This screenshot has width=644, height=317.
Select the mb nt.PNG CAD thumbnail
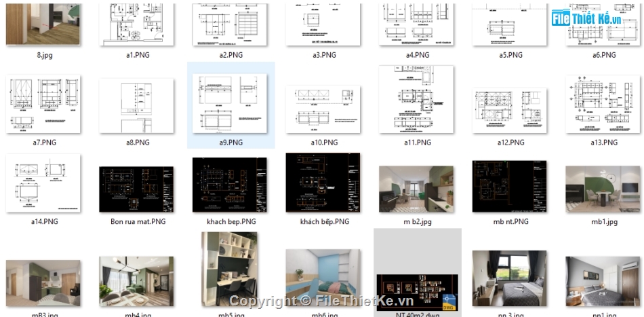tap(509, 186)
